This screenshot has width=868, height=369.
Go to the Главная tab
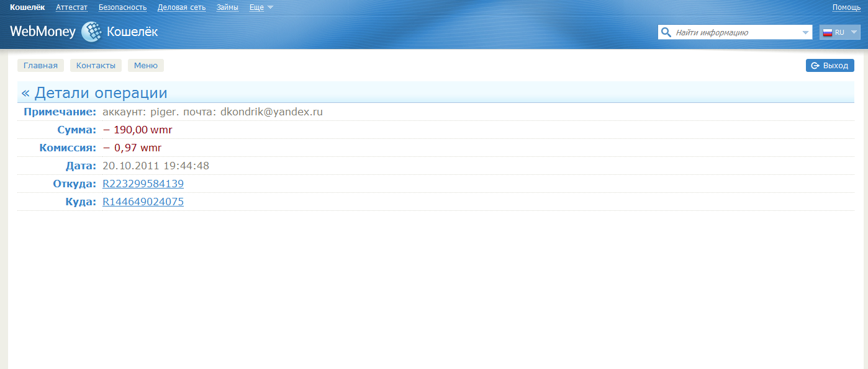[x=40, y=66]
